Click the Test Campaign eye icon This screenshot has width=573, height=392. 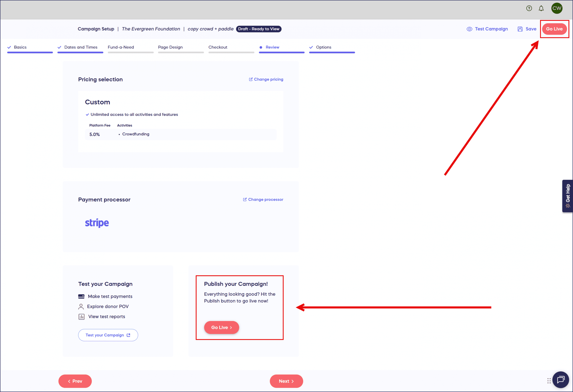point(469,29)
